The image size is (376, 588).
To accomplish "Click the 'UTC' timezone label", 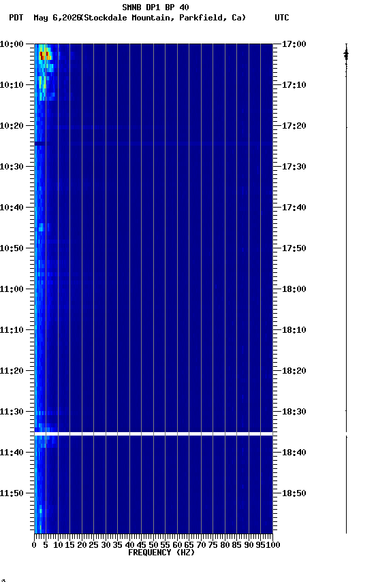I will 282,18.
